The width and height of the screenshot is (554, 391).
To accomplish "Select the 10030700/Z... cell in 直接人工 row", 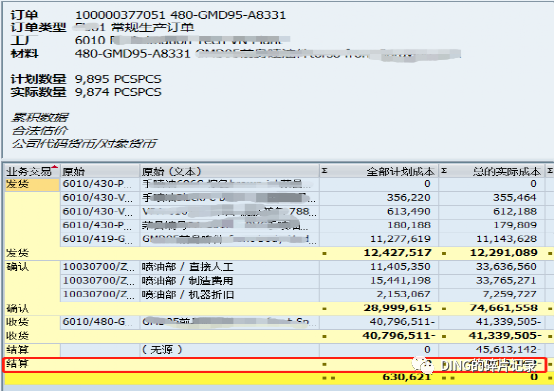I will click(100, 267).
